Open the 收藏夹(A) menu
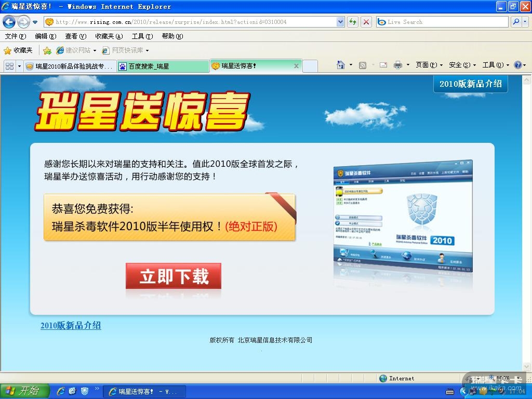This screenshot has width=532, height=399. click(x=109, y=36)
